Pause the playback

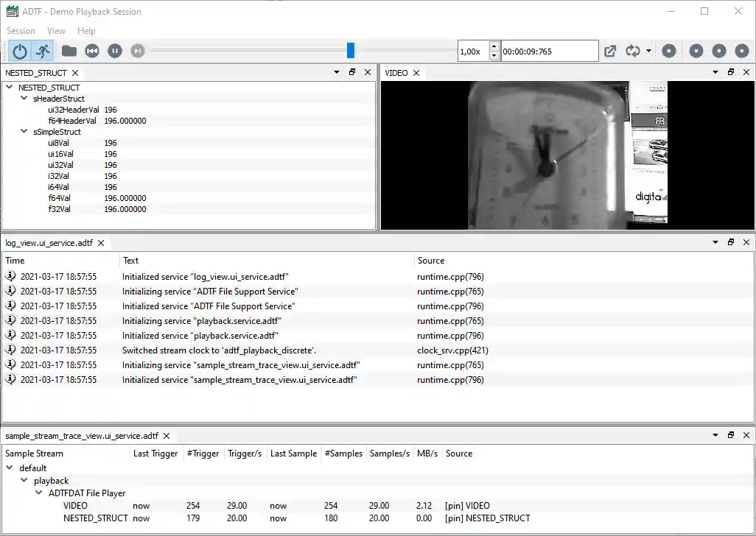pyautogui.click(x=115, y=51)
